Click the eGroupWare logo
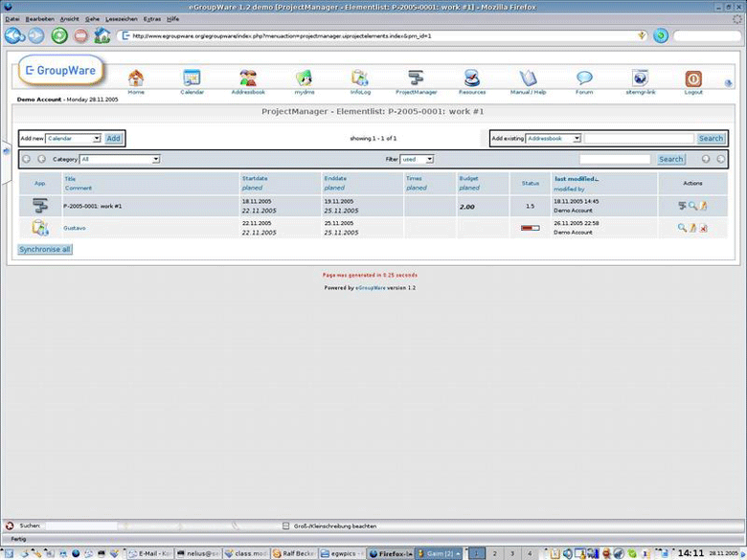 [x=60, y=71]
